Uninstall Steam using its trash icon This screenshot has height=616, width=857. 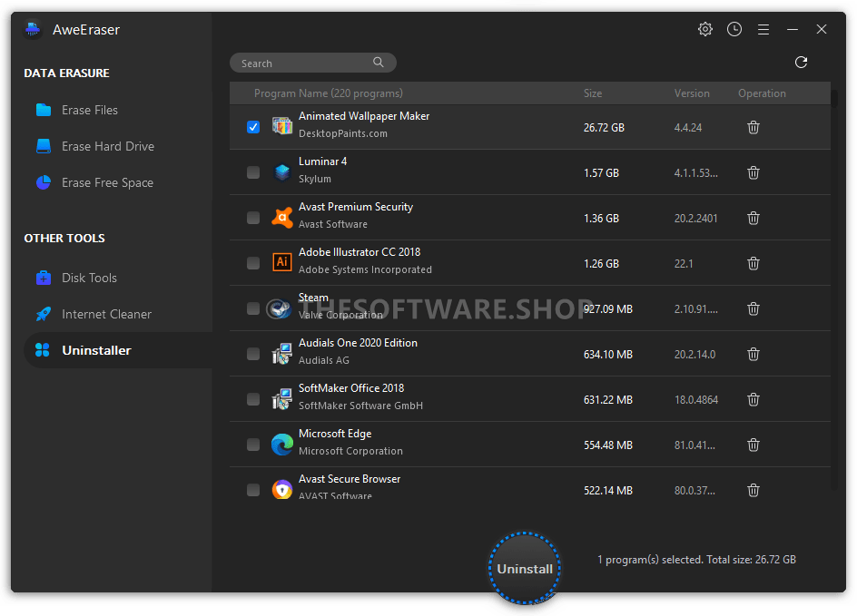coord(754,308)
